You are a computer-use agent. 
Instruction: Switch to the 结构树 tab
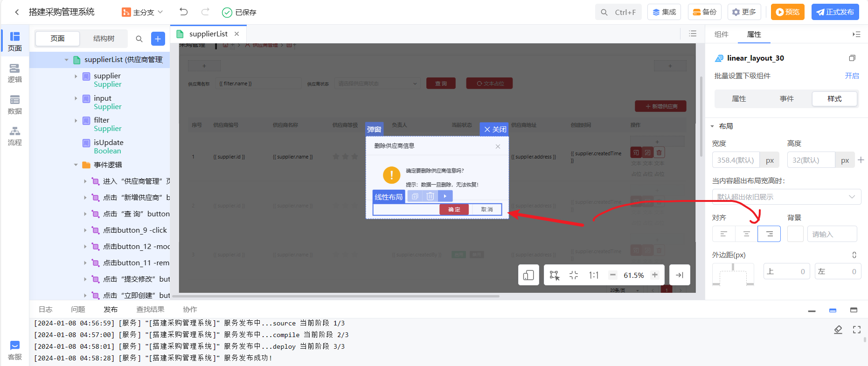pyautogui.click(x=104, y=39)
